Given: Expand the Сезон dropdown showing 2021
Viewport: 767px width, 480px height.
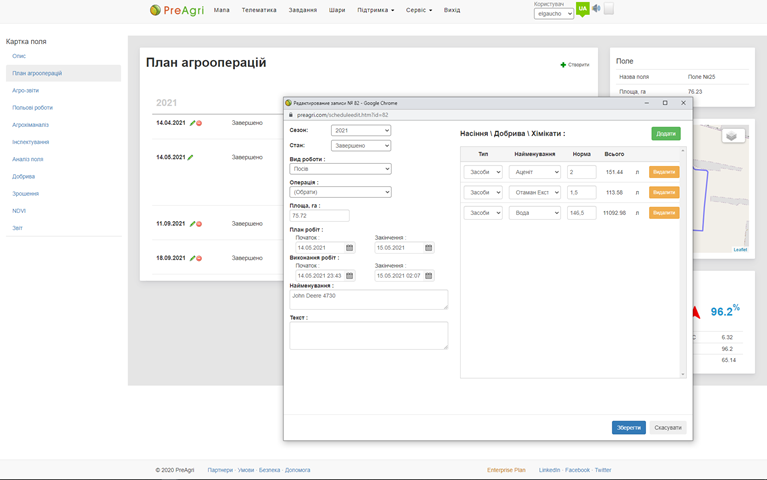Looking at the screenshot, I should [x=361, y=131].
